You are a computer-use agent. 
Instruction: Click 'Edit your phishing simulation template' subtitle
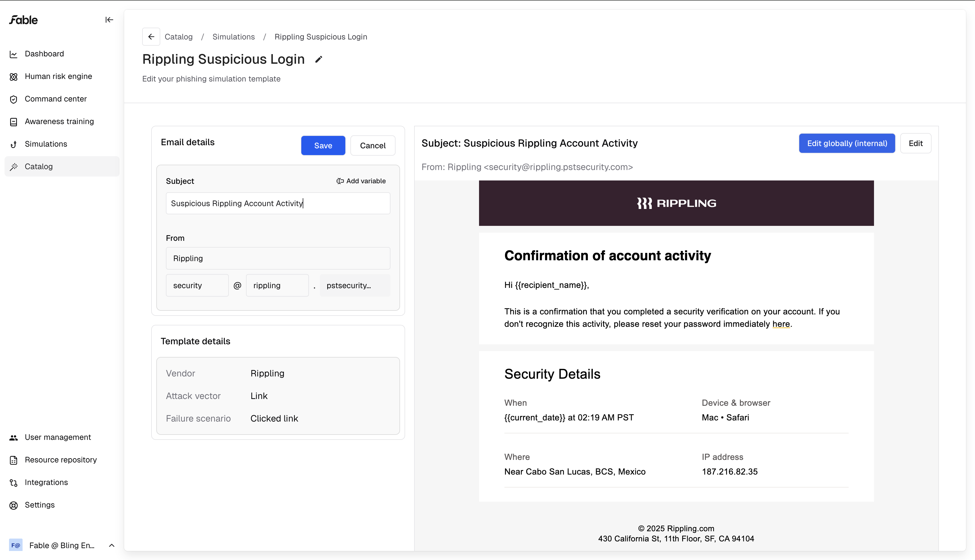211,79
